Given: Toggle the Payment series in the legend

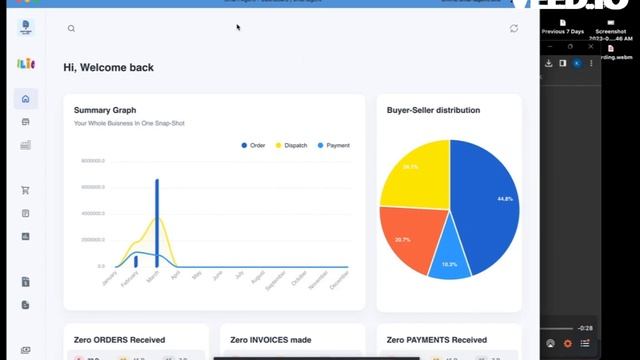Looking at the screenshot, I should click(x=334, y=145).
